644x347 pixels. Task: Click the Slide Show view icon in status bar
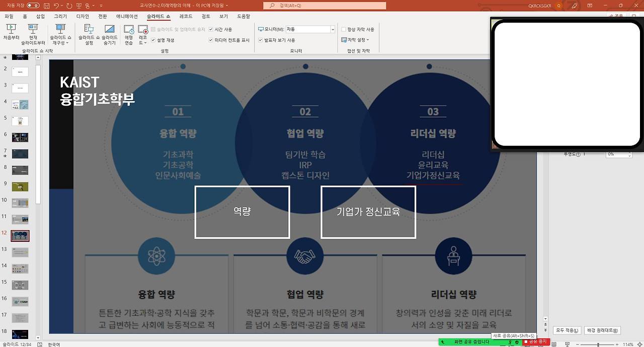click(x=567, y=344)
